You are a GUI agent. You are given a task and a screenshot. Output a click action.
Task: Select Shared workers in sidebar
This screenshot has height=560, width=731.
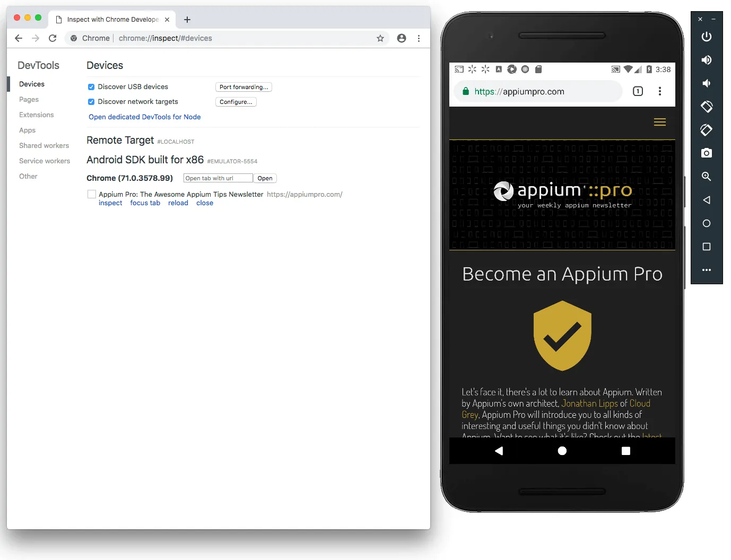tap(44, 145)
